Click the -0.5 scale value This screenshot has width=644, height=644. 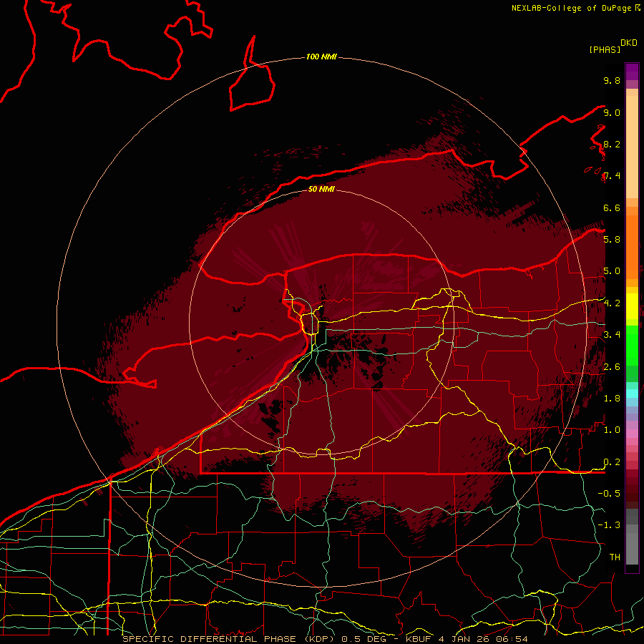click(609, 494)
